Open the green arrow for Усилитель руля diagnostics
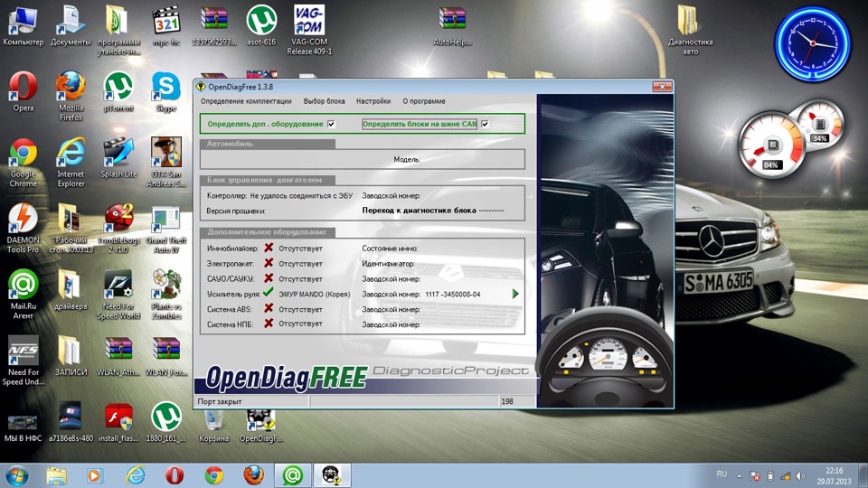 pos(515,294)
